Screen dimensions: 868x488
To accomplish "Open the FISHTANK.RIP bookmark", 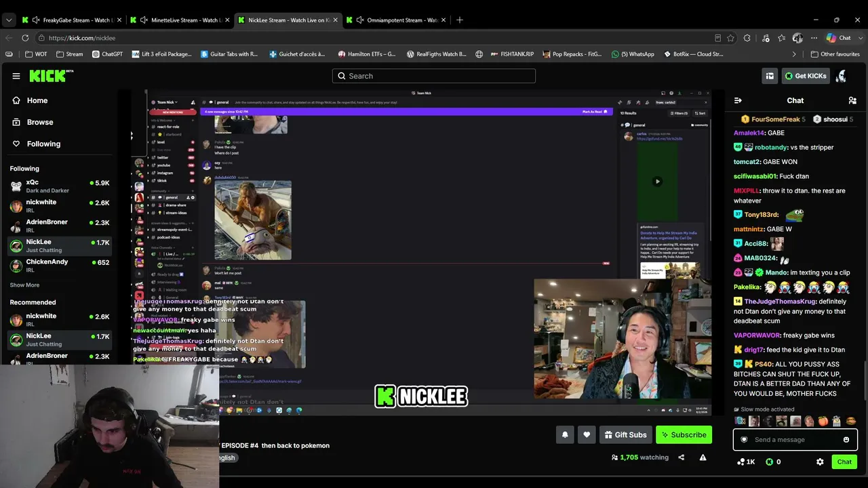I will [x=512, y=54].
